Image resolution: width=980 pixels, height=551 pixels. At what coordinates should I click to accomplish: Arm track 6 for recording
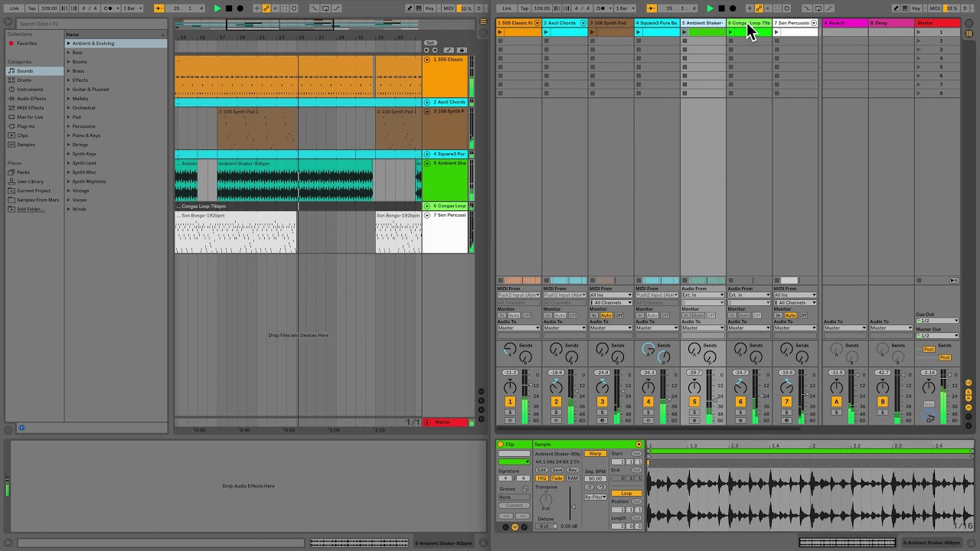740,420
